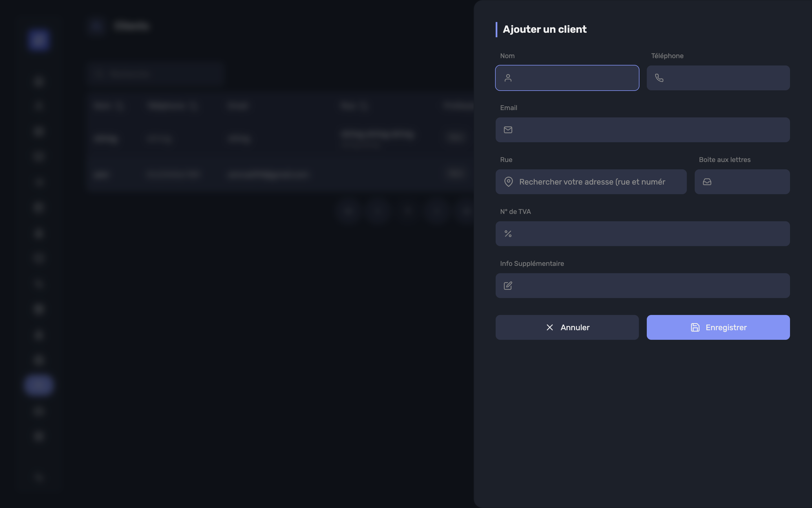Click the 'Nom' label
The height and width of the screenshot is (508, 812).
[507, 56]
